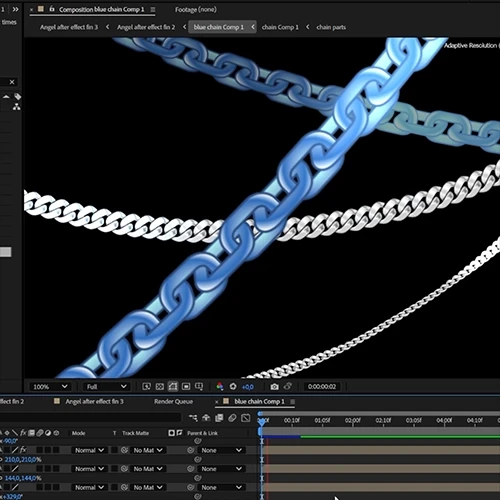Click the frame blending icon in timeline
Viewport: 500px width, 500px height.
coord(219,418)
